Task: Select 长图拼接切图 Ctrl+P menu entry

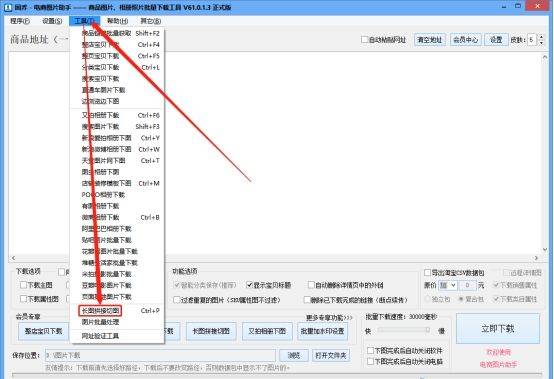Action: click(118, 311)
